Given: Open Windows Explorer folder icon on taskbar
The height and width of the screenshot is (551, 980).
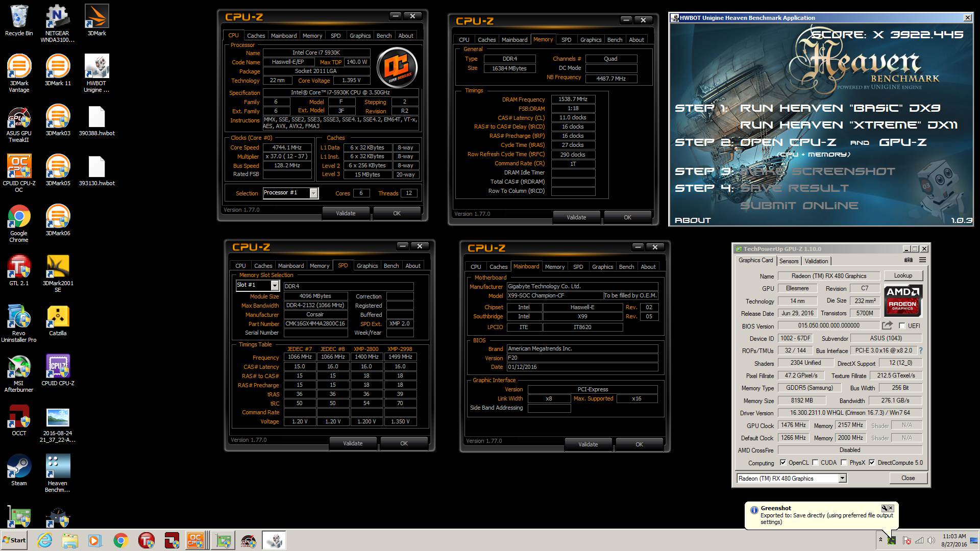Looking at the screenshot, I should click(x=70, y=540).
